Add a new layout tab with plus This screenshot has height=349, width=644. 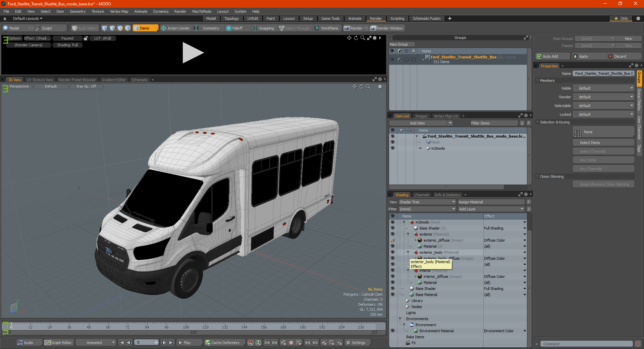click(x=450, y=18)
